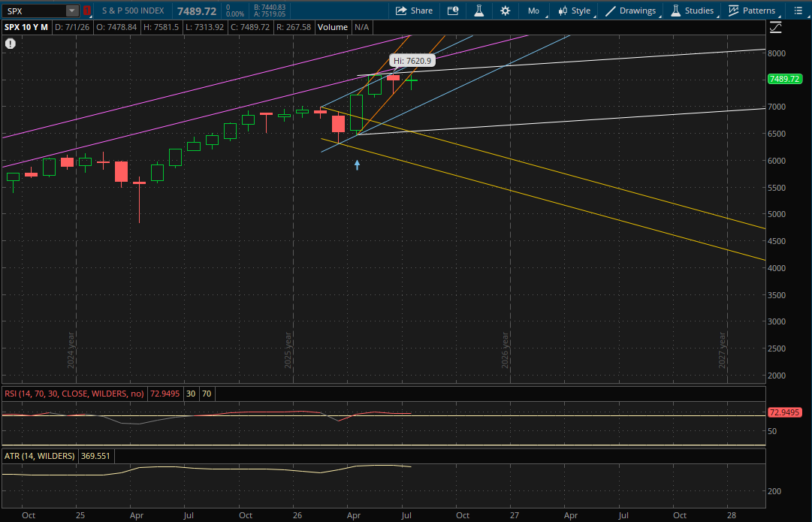Open the Style menu

coord(575,11)
